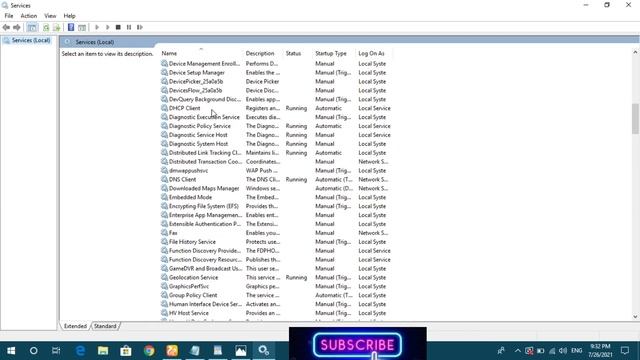Open the notification center icon
Image resolution: width=640 pixels, height=360 pixels.
(x=625, y=351)
